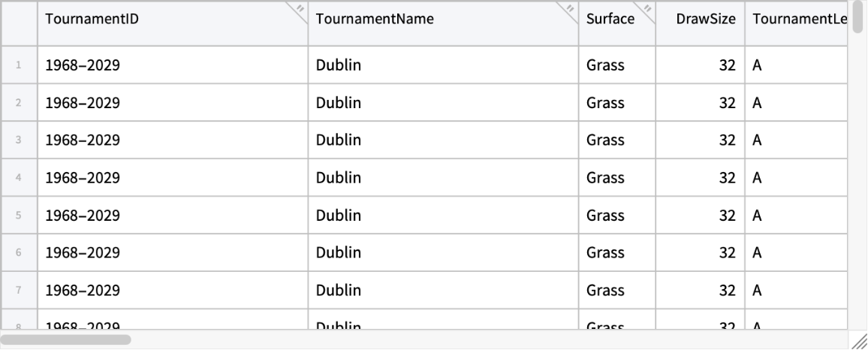Click the horizontal scrollbar thumb

(x=68, y=339)
